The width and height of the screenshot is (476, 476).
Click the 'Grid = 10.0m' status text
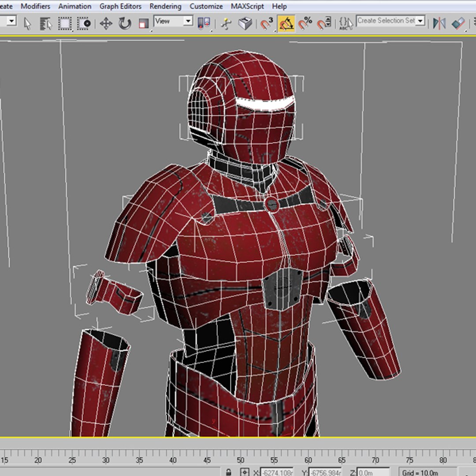pos(420,472)
